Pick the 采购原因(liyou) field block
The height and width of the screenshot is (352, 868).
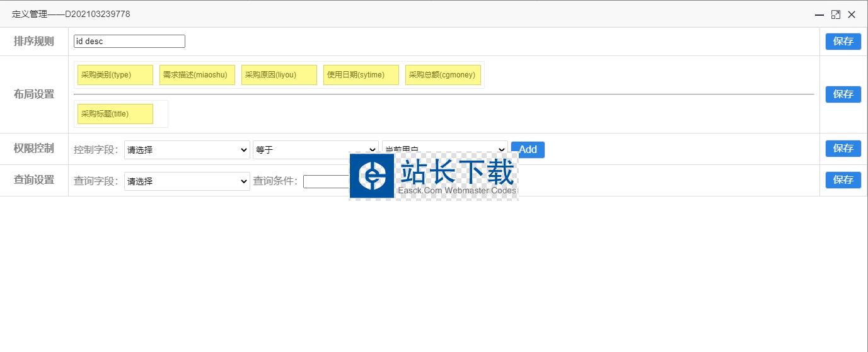[x=279, y=75]
